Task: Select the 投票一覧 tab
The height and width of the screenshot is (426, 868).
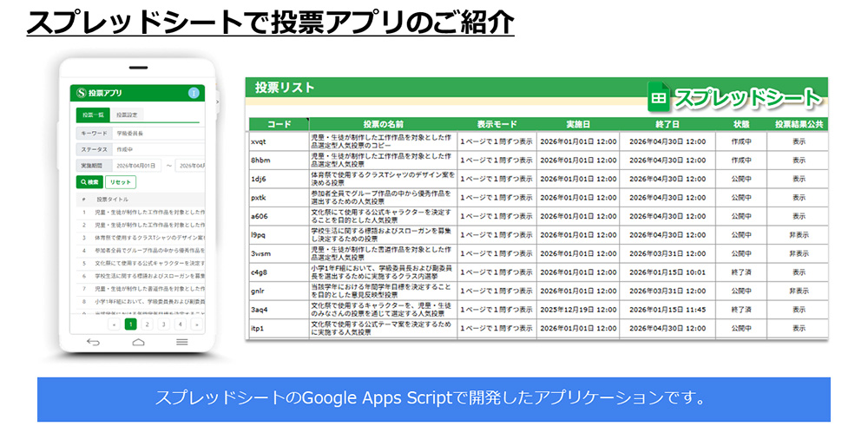Action: coord(93,115)
